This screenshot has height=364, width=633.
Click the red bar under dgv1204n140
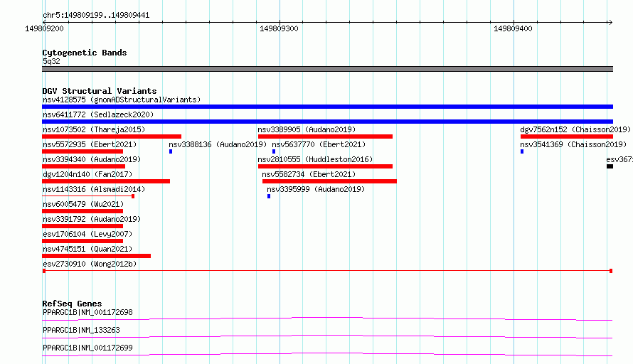pyautogui.click(x=106, y=181)
